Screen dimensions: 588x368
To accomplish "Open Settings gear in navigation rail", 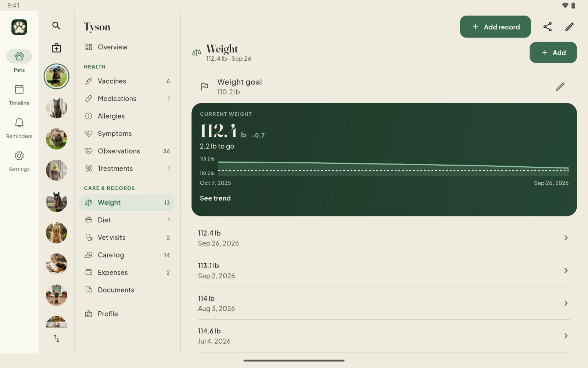I will click(x=19, y=161).
